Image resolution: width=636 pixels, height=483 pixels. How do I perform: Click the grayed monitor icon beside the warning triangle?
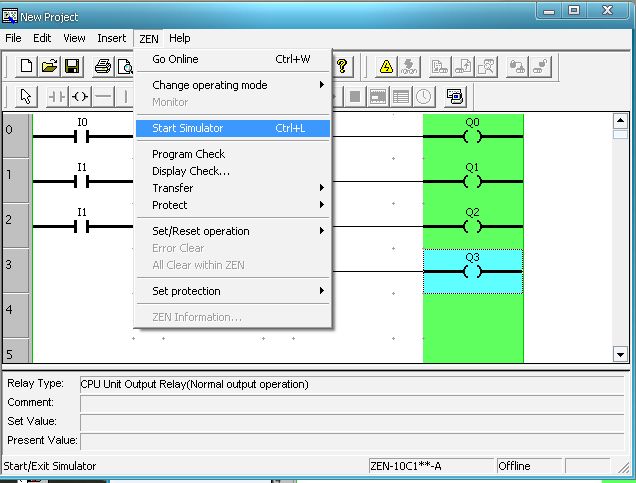pos(409,66)
